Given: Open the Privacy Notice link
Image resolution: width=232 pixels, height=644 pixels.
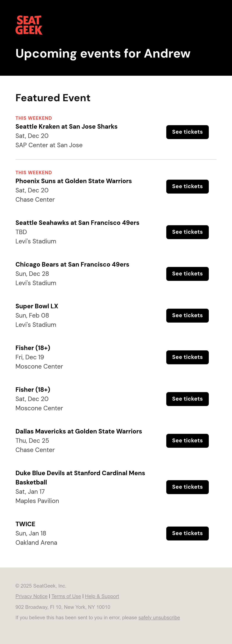Looking at the screenshot, I should click(x=32, y=596).
